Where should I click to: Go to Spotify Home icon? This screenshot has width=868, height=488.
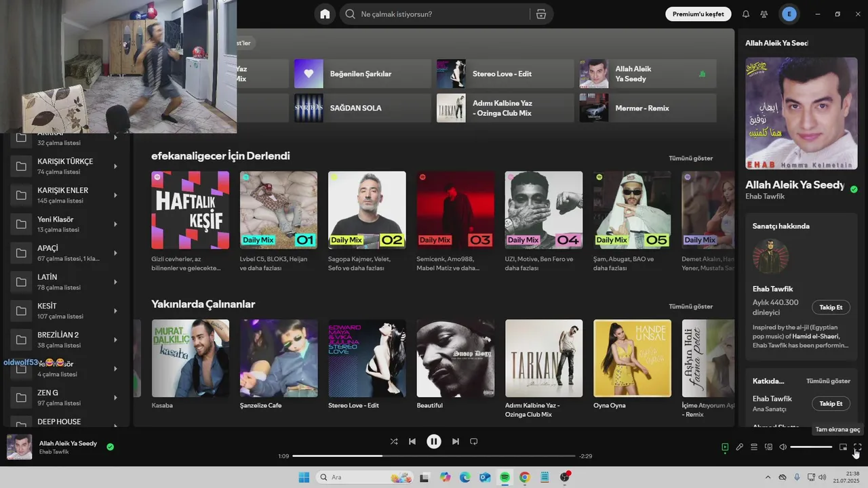325,14
